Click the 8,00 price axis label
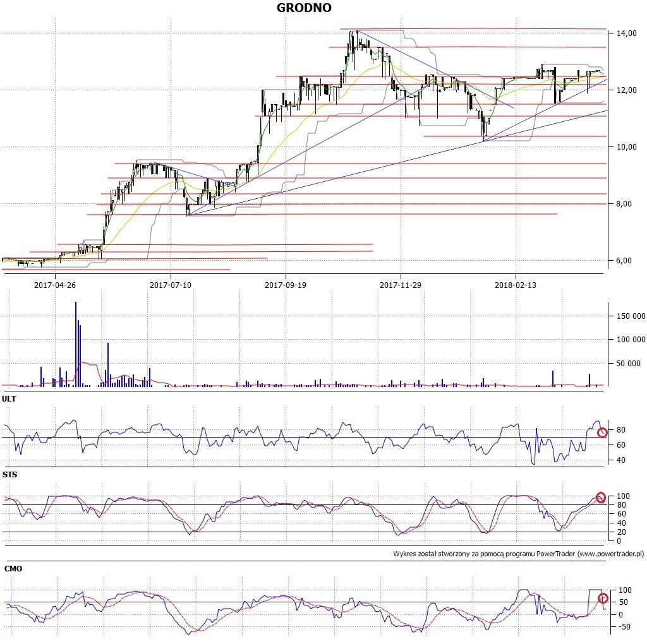Viewport: 647px width, 644px height. (x=624, y=204)
